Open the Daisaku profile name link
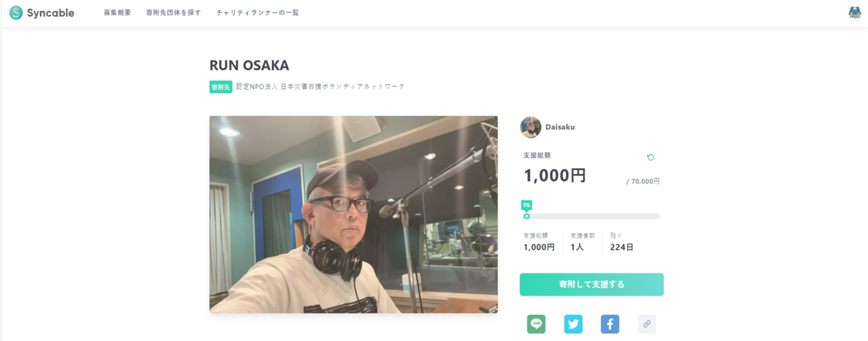The width and height of the screenshot is (868, 341). (560, 127)
